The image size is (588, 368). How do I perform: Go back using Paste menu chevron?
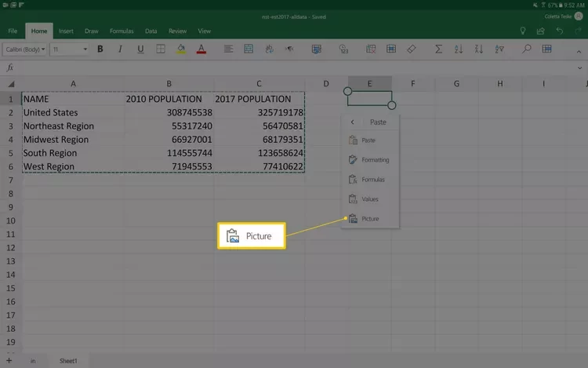(x=353, y=122)
